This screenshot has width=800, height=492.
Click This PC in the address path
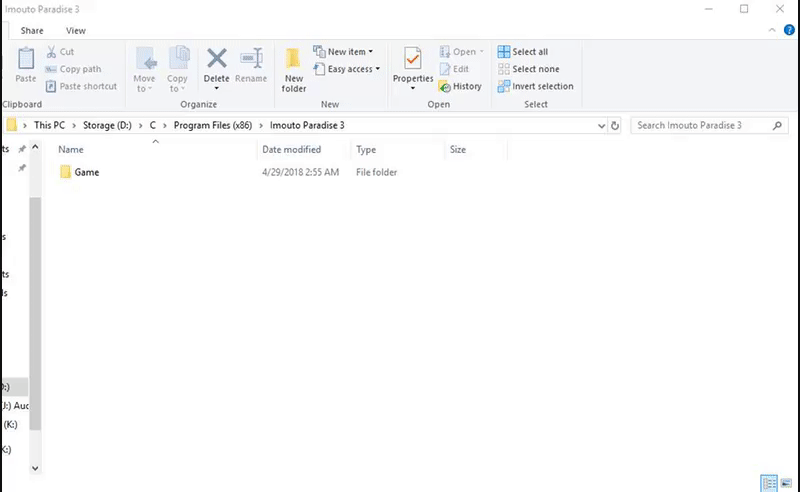tap(49, 125)
